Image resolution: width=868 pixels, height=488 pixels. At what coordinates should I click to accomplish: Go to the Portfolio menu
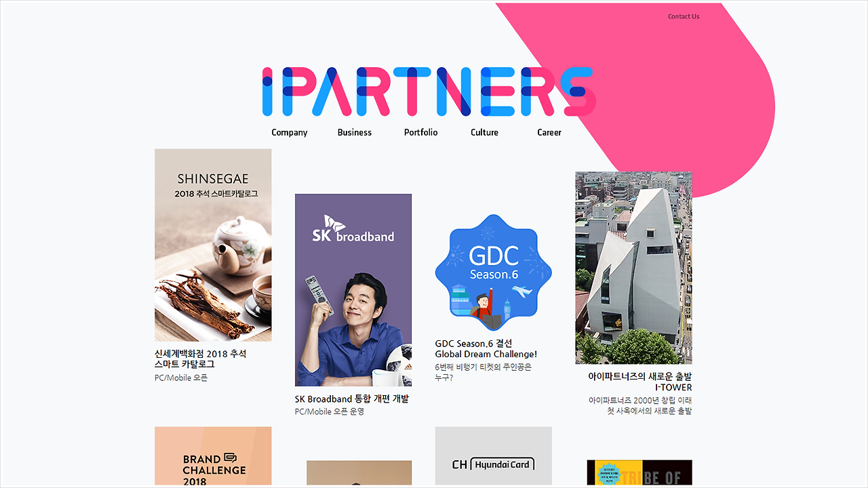pyautogui.click(x=421, y=132)
